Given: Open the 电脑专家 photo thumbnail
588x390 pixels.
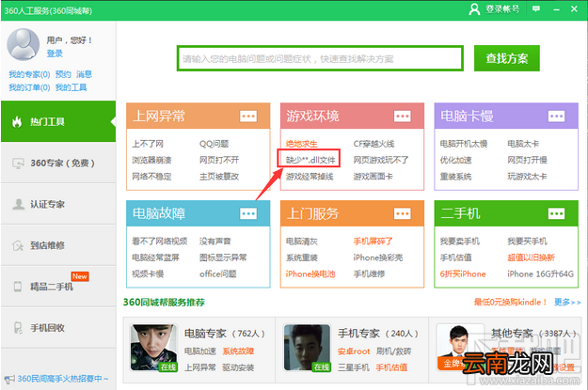Looking at the screenshot, I should [x=153, y=348].
